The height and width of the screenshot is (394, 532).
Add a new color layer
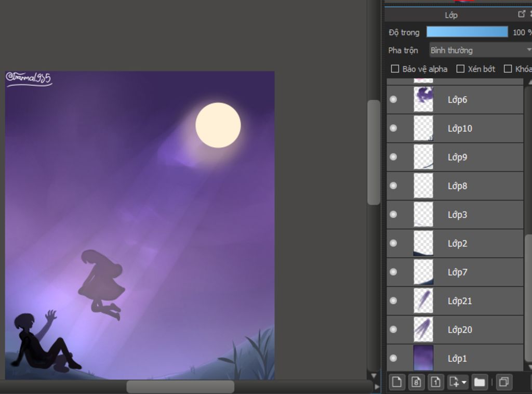click(397, 383)
